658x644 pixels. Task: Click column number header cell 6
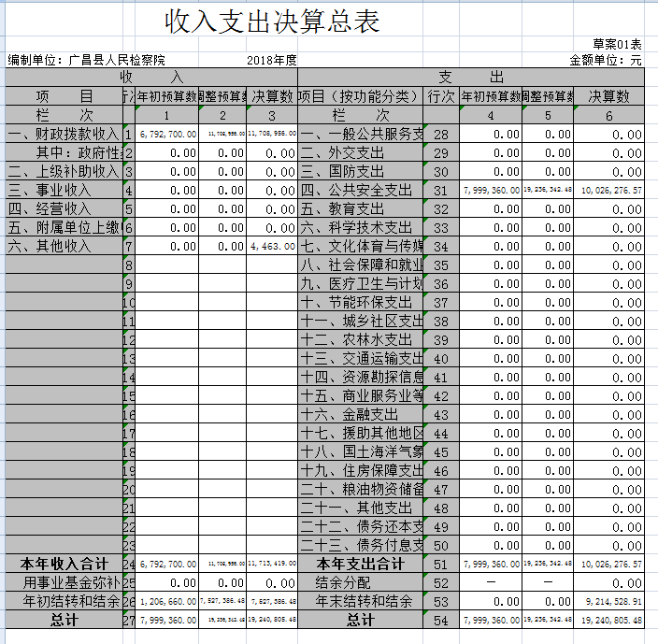pos(608,115)
